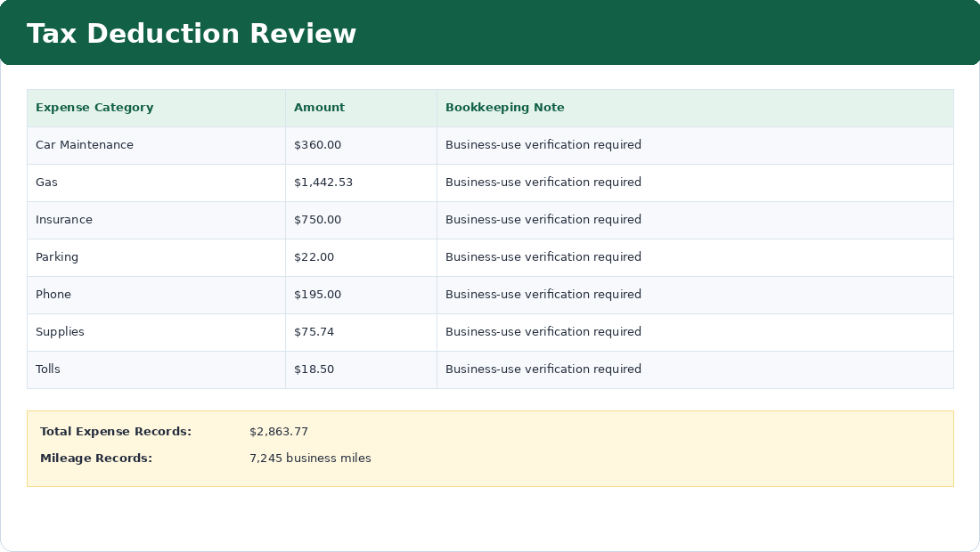Click the bookkeeping note in Phone row
Viewport: 980px width, 552px height.
pyautogui.click(x=543, y=294)
